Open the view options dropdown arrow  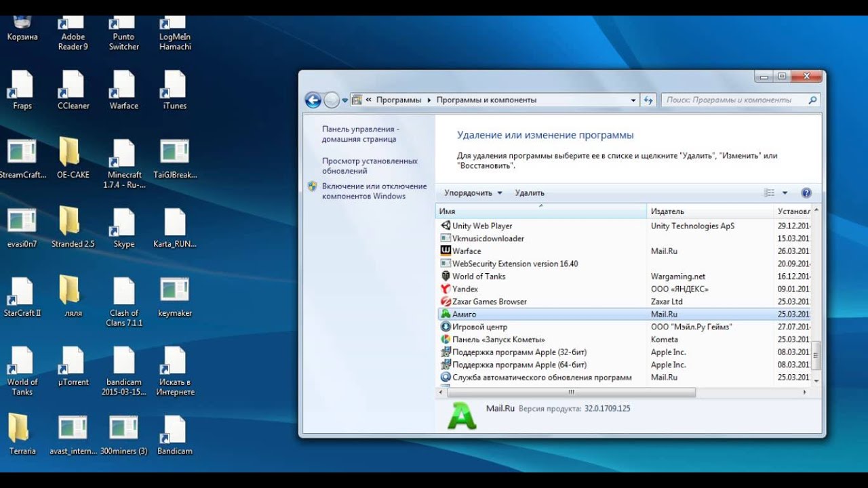pos(785,192)
